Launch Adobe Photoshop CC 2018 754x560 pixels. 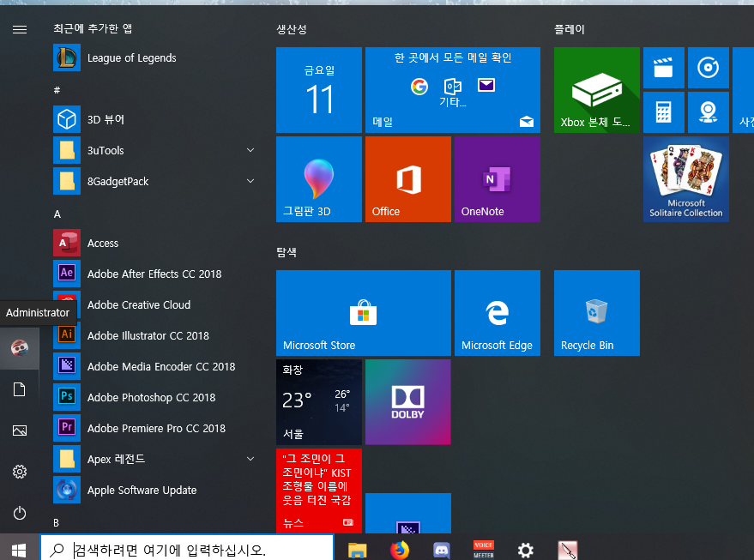tap(154, 397)
